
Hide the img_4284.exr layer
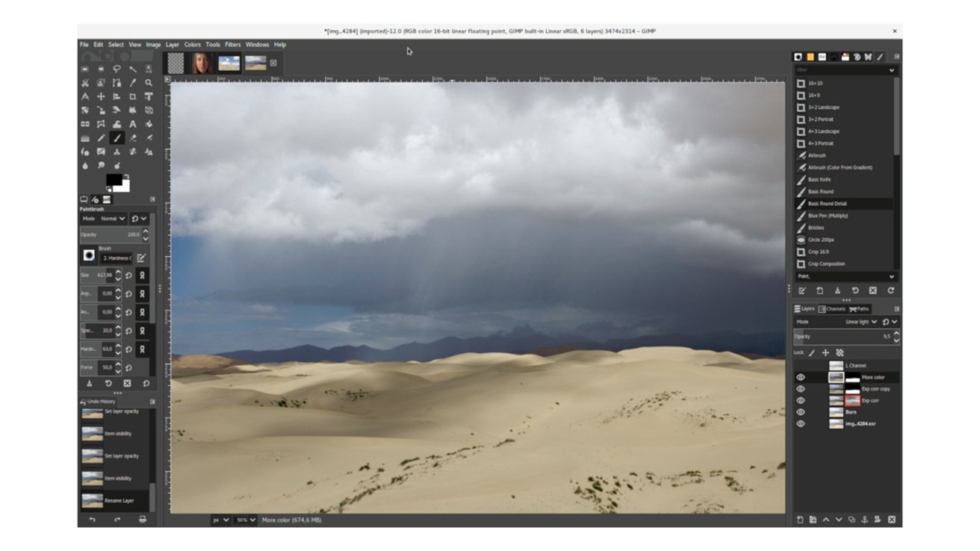point(801,424)
